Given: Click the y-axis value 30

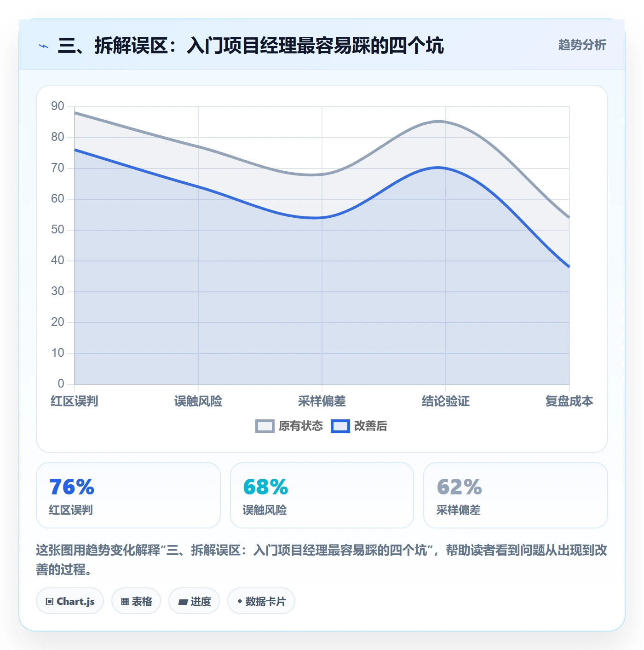Looking at the screenshot, I should [x=58, y=291].
